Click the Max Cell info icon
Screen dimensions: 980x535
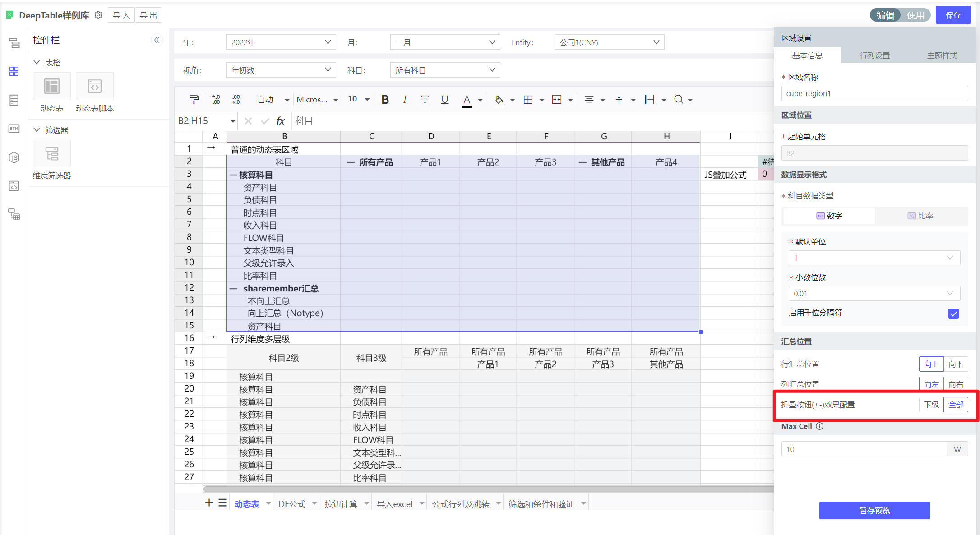[x=819, y=426]
